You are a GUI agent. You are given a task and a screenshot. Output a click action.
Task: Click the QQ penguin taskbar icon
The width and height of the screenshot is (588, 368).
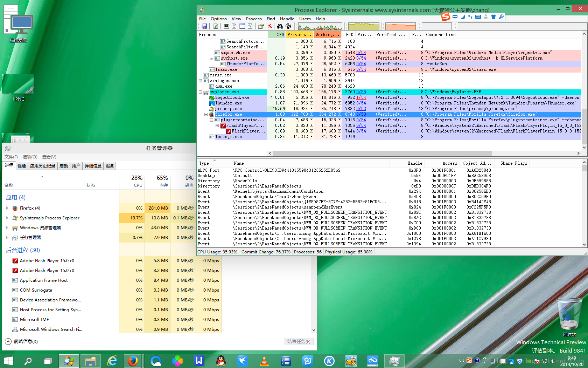(221, 361)
